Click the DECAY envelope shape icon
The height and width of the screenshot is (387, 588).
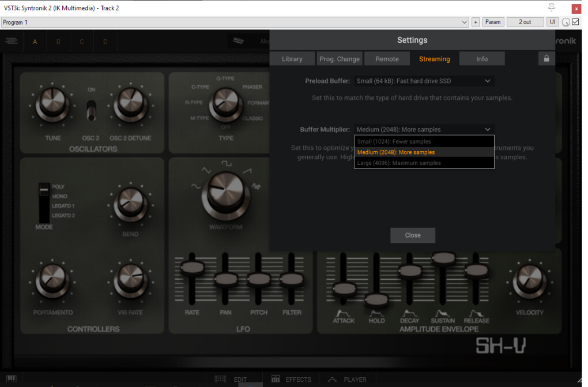pyautogui.click(x=409, y=313)
